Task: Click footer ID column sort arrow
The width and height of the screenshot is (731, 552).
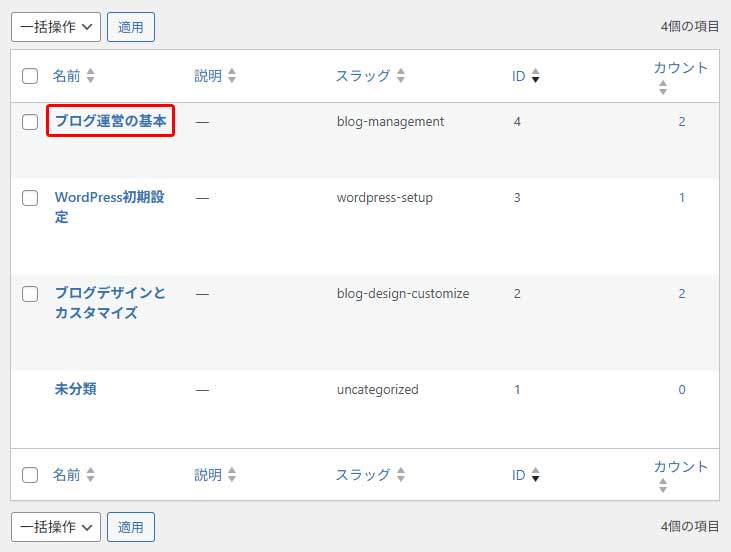Action: pyautogui.click(x=535, y=476)
